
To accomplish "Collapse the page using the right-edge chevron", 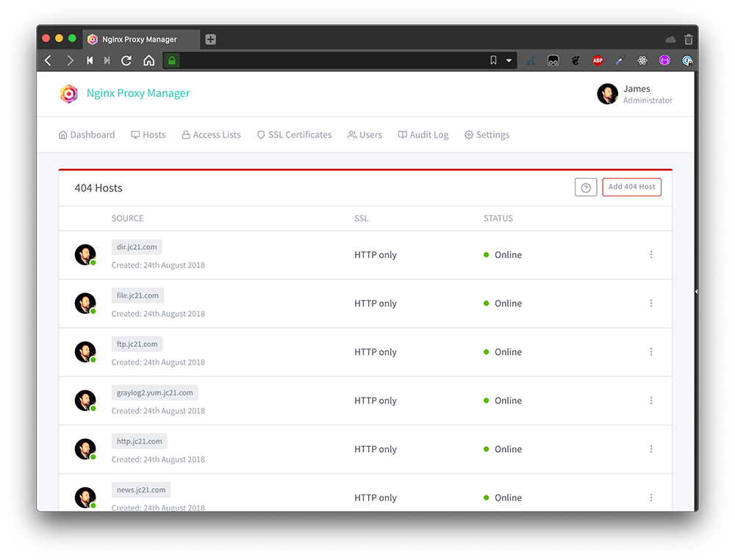I will 695,291.
